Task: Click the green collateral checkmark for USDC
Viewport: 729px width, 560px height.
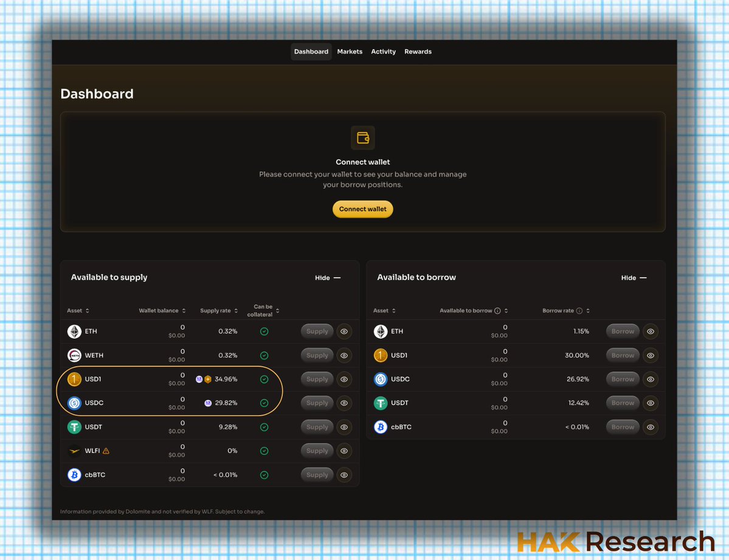Action: tap(264, 403)
